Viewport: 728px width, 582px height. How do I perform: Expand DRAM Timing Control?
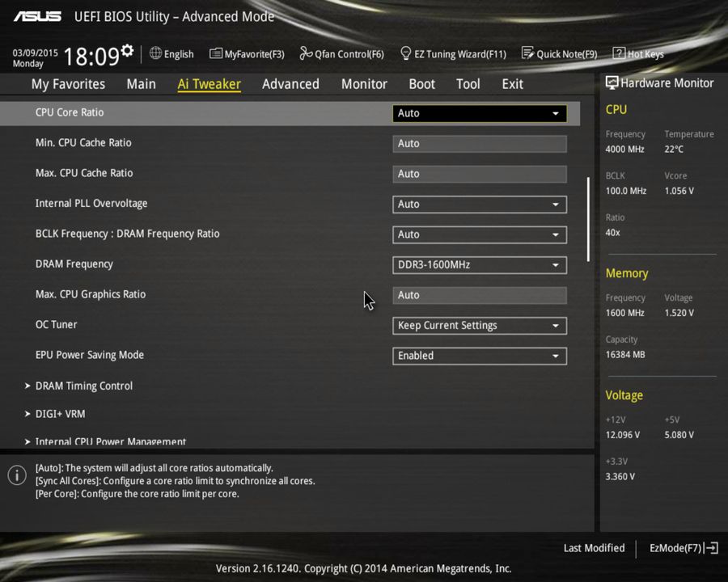pos(83,386)
